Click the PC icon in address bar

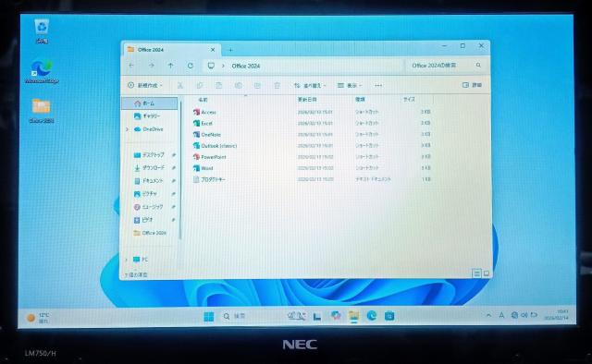click(x=211, y=66)
